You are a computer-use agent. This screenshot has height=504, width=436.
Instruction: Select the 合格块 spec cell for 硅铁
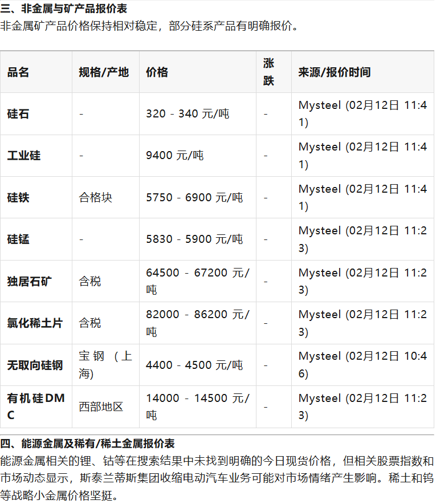coord(96,198)
